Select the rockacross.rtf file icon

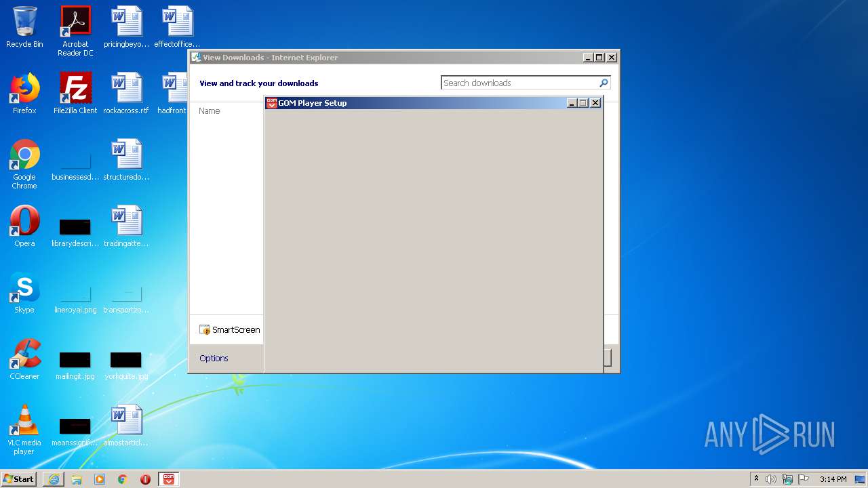tap(126, 94)
